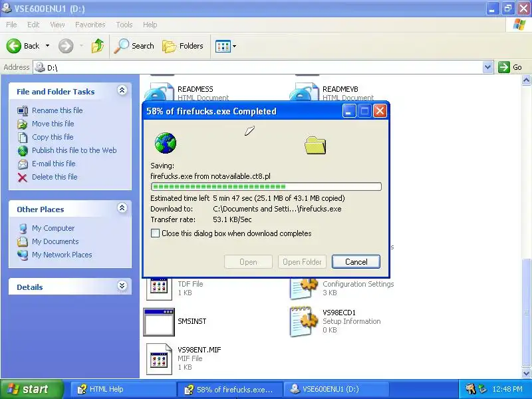Click the yellow folder icon in download dialog
The image size is (532, 399).
pos(315,146)
